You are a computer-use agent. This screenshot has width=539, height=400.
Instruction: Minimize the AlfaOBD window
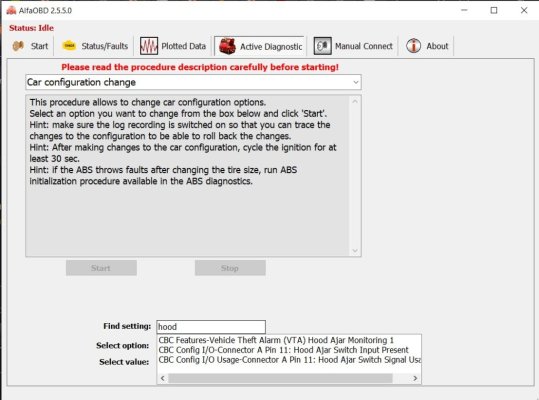click(464, 10)
